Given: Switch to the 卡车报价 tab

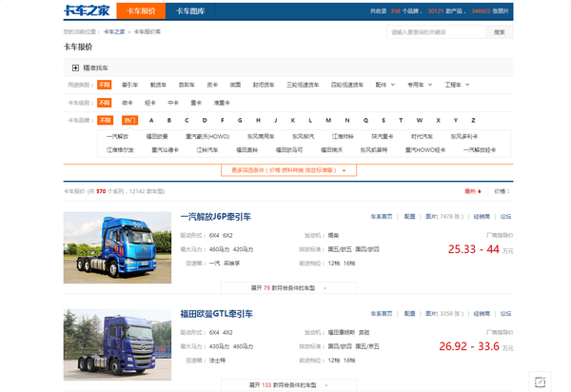Looking at the screenshot, I should [x=141, y=10].
